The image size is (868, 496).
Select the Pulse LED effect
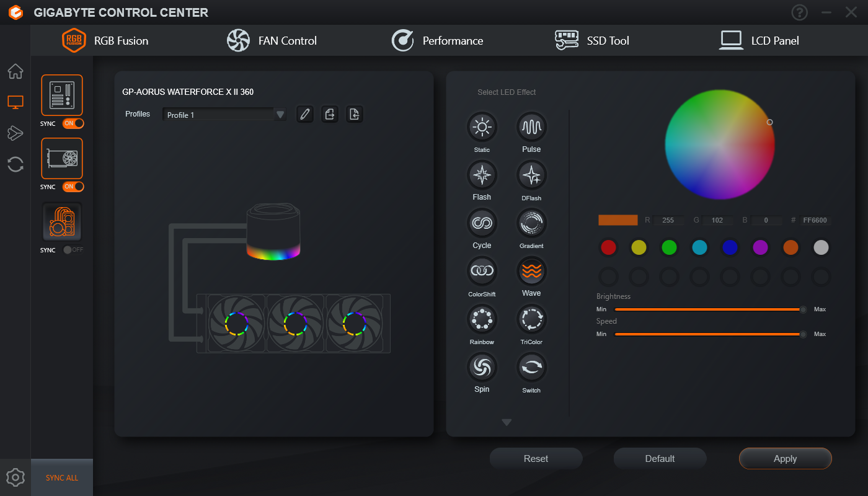(531, 127)
